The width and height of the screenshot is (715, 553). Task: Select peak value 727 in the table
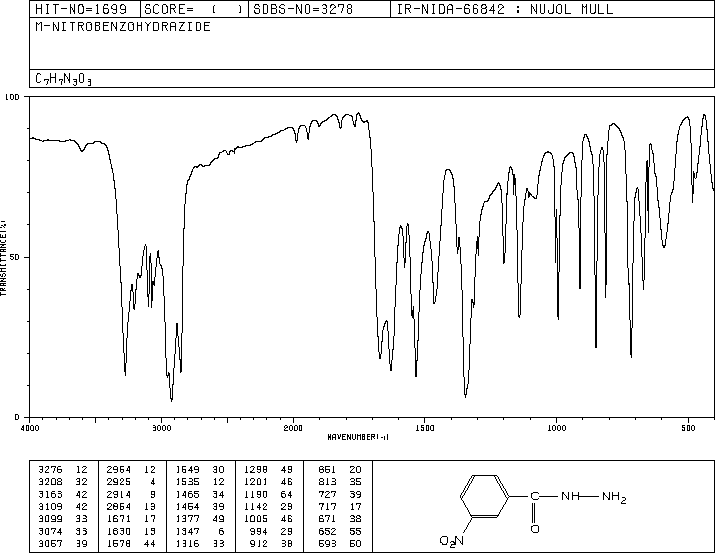(327, 494)
